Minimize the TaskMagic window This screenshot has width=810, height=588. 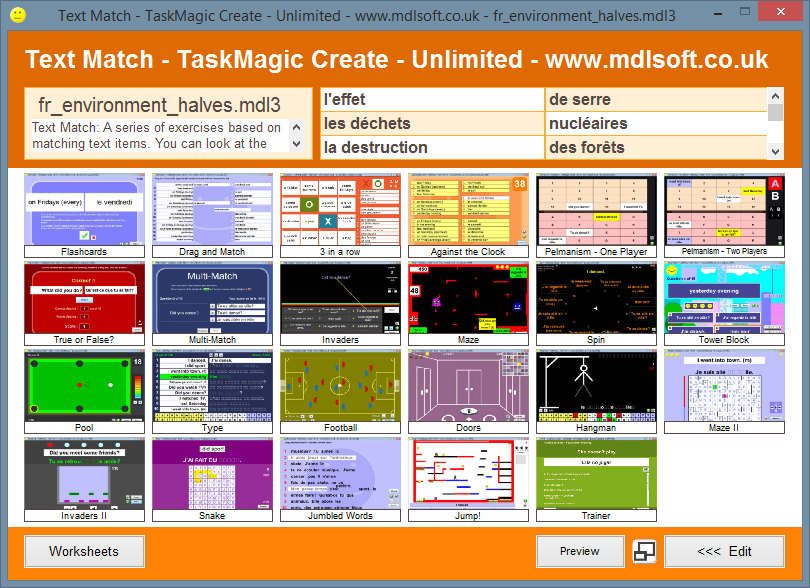coord(718,14)
